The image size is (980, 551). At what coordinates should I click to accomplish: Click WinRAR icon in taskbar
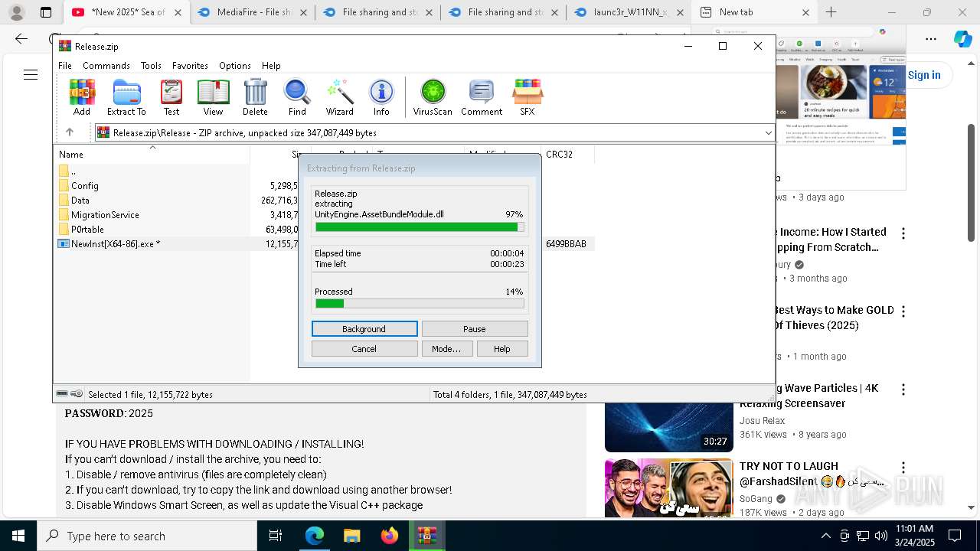tap(426, 536)
